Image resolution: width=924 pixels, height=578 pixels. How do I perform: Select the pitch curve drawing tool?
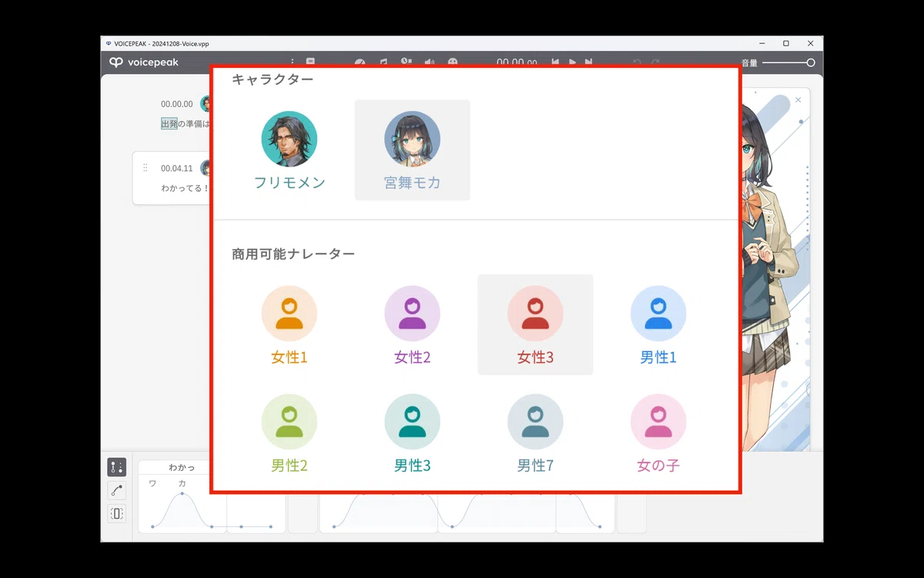click(116, 490)
